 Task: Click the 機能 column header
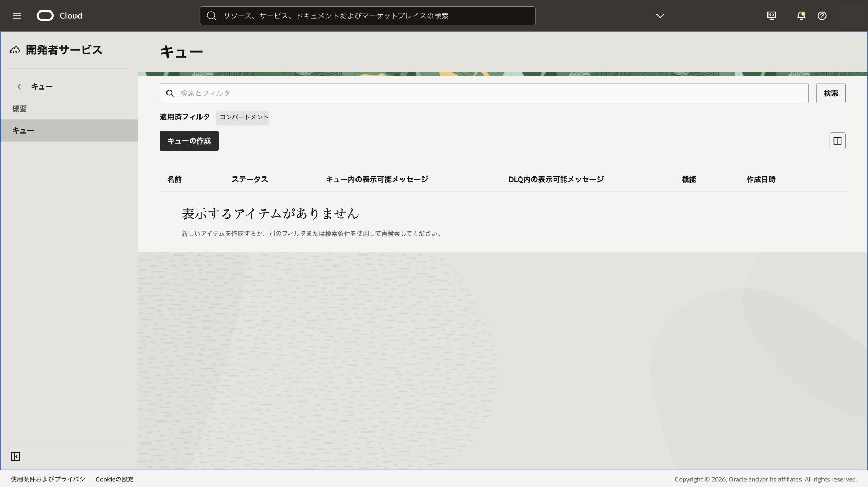689,179
